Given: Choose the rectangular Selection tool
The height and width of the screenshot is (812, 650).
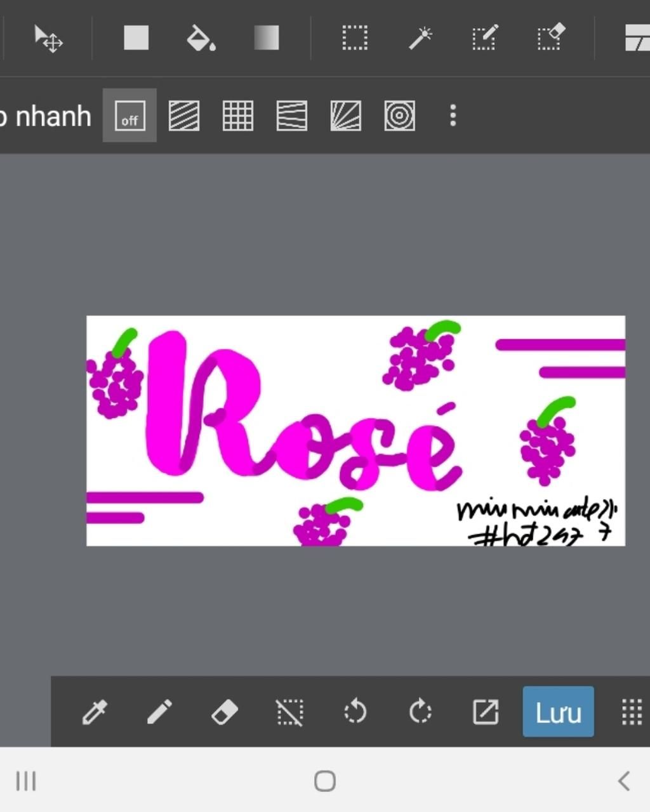Looking at the screenshot, I should (x=354, y=38).
